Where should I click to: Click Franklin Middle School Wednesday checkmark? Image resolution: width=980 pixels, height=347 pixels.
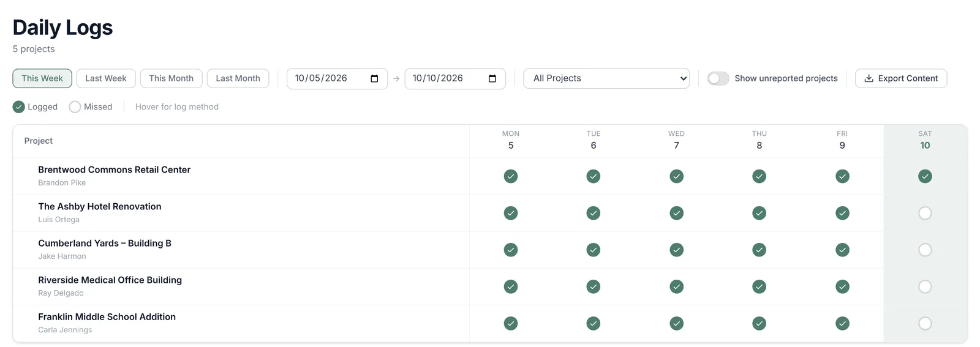click(676, 323)
